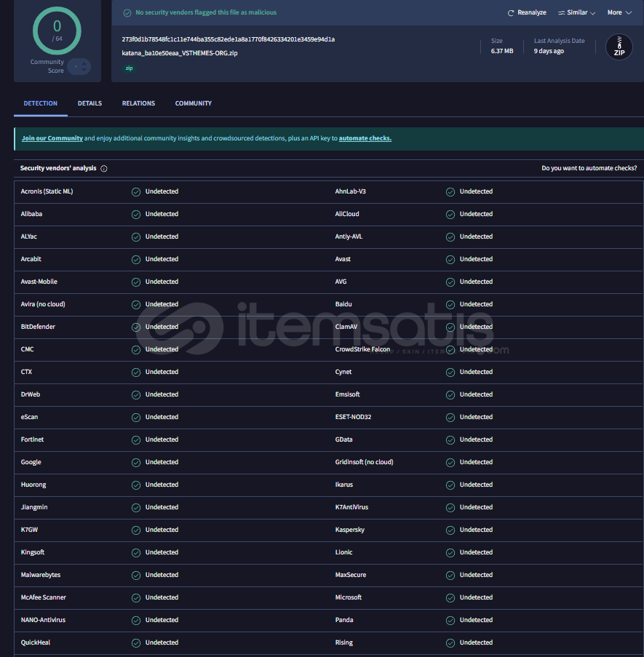
Task: Click the ZIP file type icon
Action: click(x=619, y=47)
